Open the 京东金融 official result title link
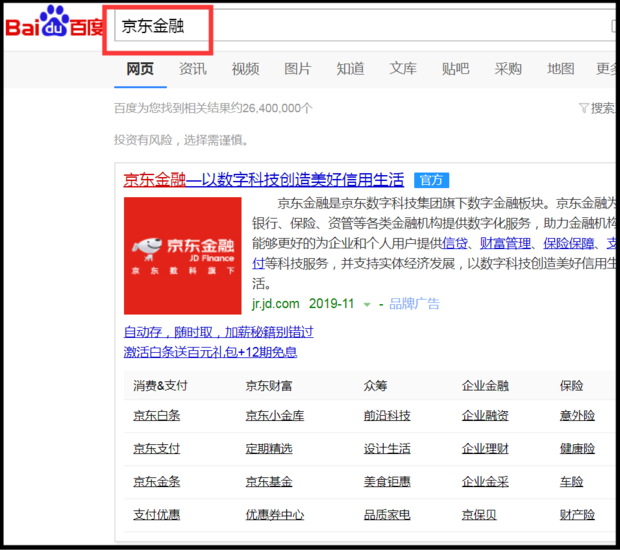The image size is (620, 550). pyautogui.click(x=264, y=180)
